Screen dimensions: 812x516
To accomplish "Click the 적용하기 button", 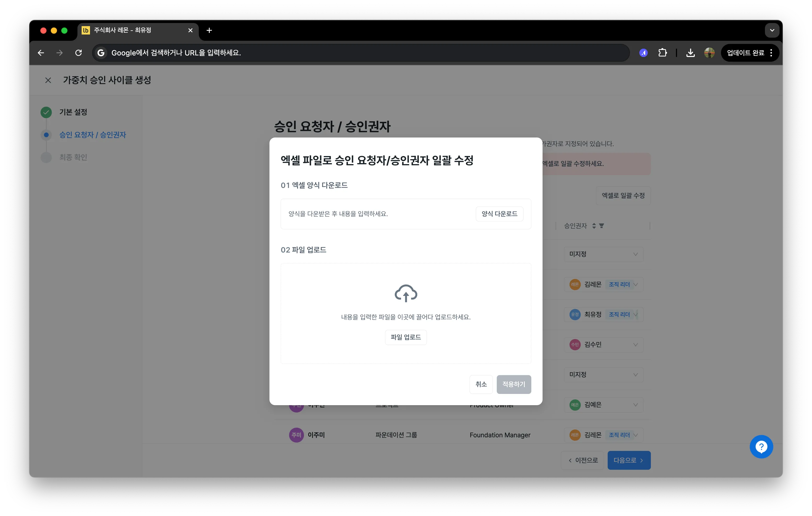I will 514,384.
